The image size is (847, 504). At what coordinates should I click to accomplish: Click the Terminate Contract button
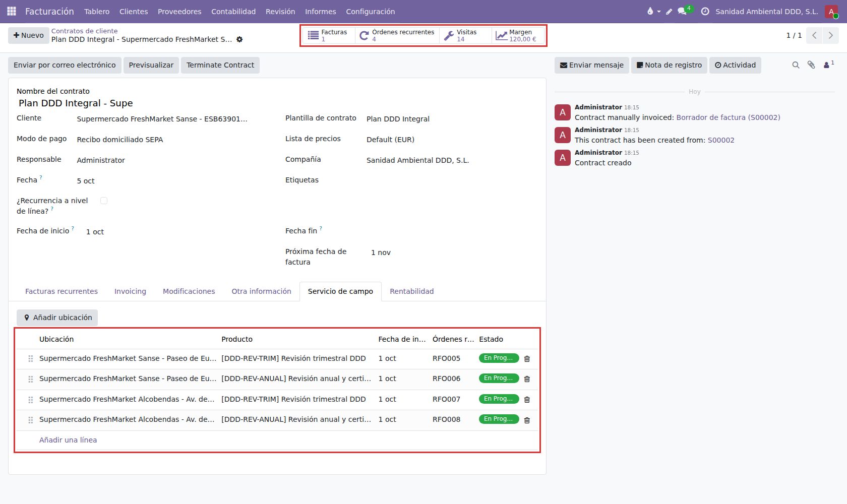pyautogui.click(x=220, y=65)
